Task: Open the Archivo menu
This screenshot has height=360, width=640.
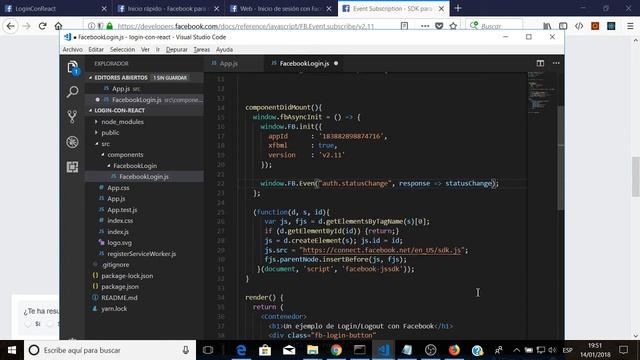Action: (x=73, y=49)
